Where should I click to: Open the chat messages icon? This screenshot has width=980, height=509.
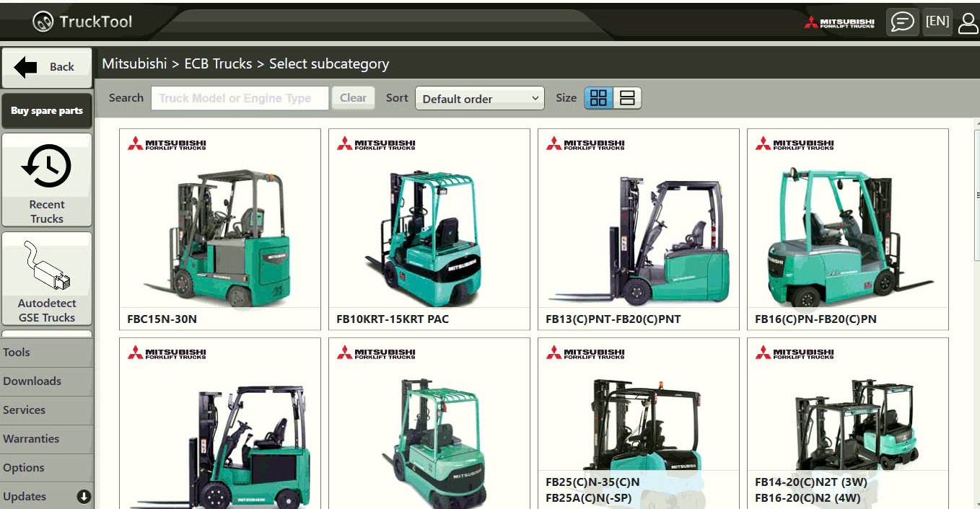tap(902, 22)
